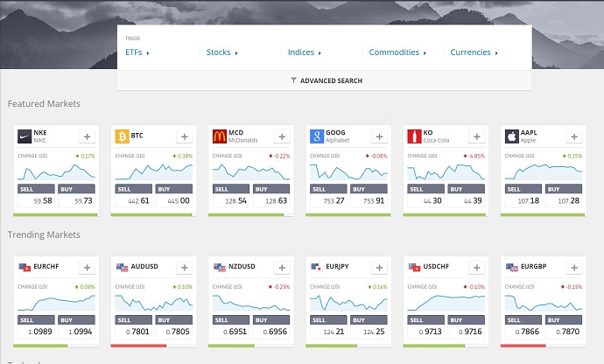Click the EURGBP flag pair icon
The image size is (604, 364).
pos(512,268)
